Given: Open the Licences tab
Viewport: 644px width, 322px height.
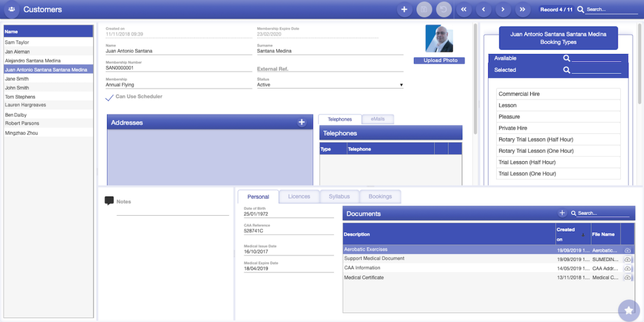Looking at the screenshot, I should pos(299,197).
